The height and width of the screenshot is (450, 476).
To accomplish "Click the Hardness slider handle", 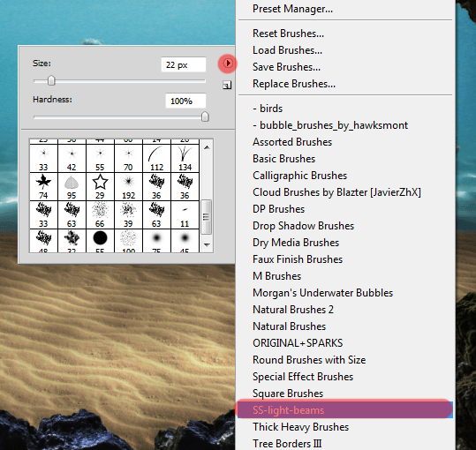I will click(x=205, y=116).
